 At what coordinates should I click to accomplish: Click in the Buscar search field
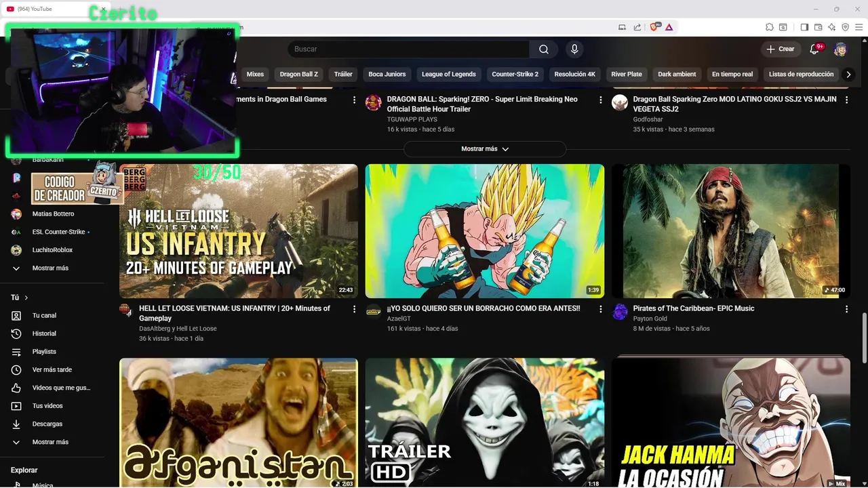pyautogui.click(x=409, y=49)
